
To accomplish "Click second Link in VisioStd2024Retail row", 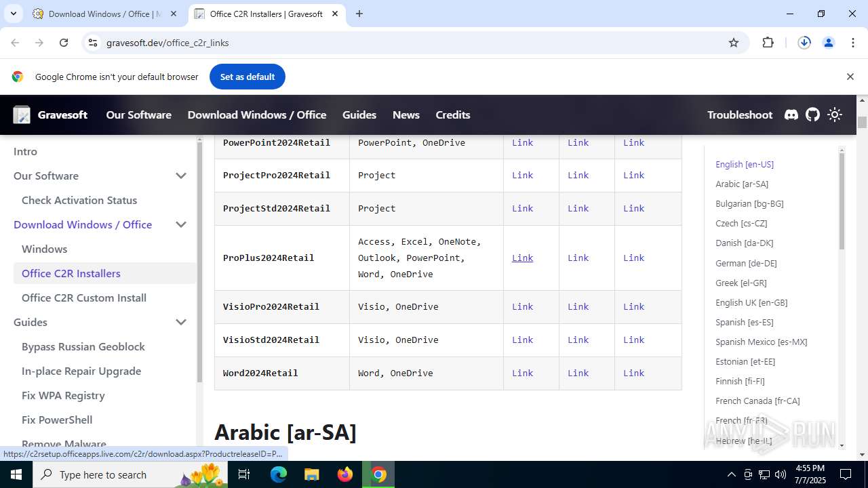I will point(578,340).
